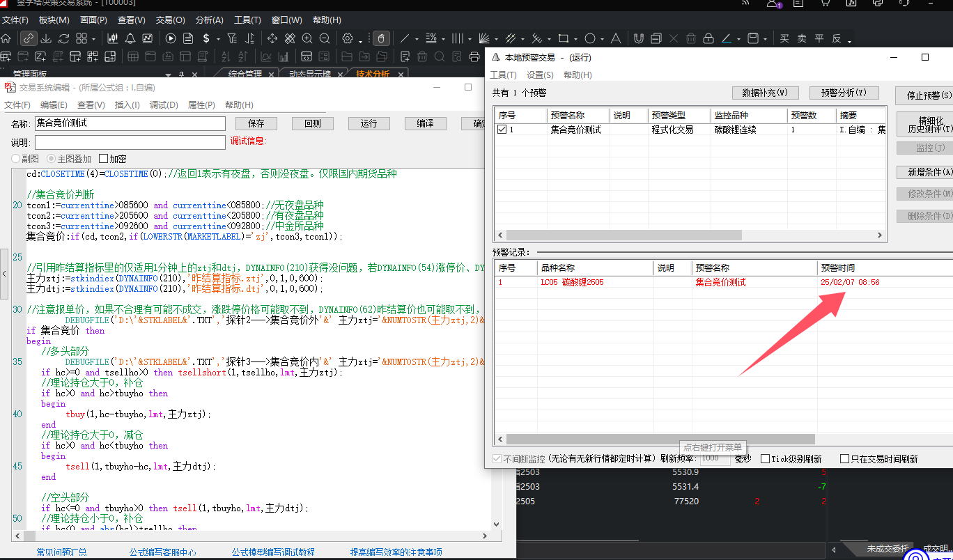Click the magnet snap icon in the toolbar
Screen dimensions: 953x560
[x=638, y=38]
